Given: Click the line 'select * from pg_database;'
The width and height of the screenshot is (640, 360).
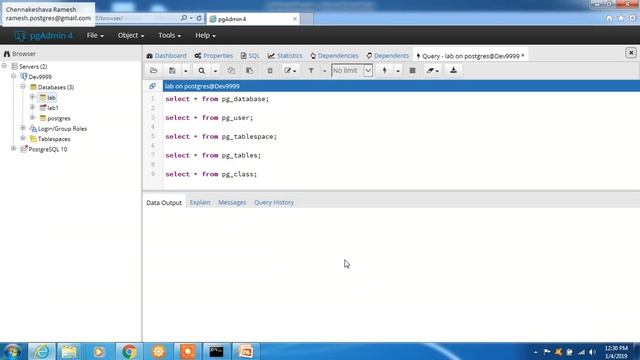Looking at the screenshot, I should (217, 99).
